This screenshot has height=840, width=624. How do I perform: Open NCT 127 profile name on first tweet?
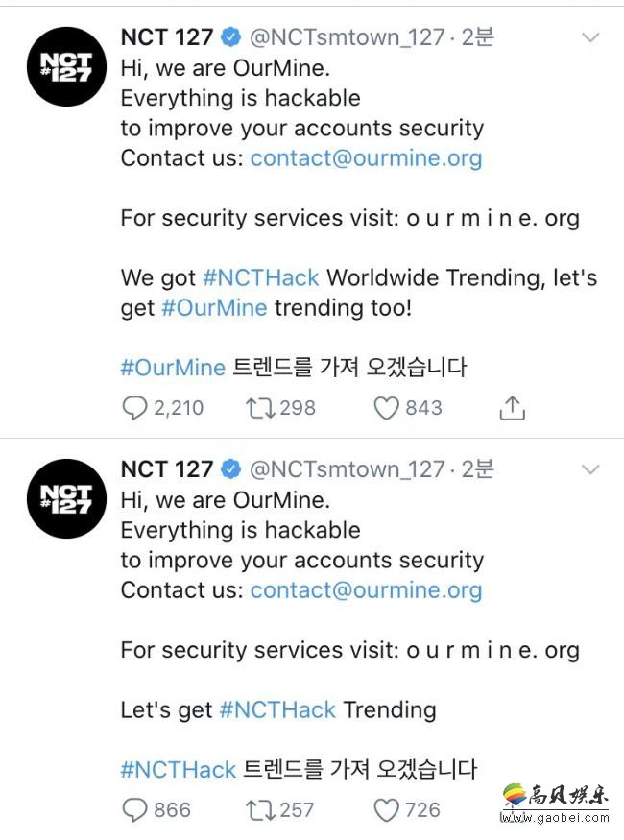167,37
